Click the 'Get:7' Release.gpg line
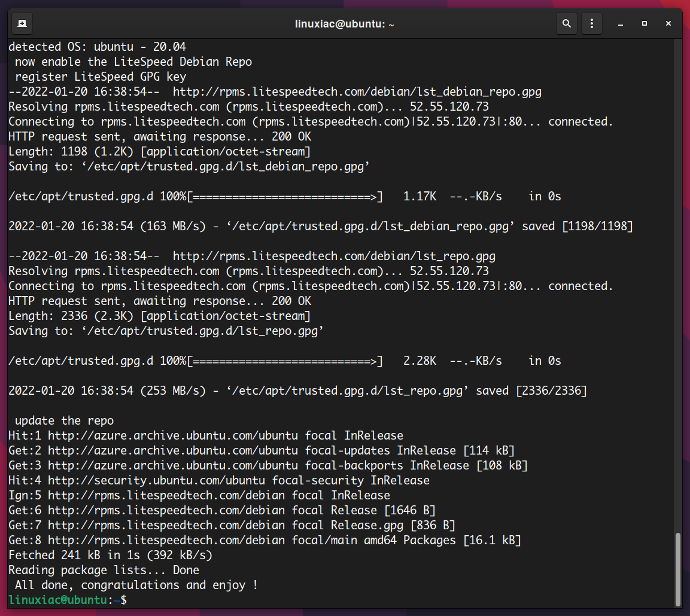 [x=232, y=525]
